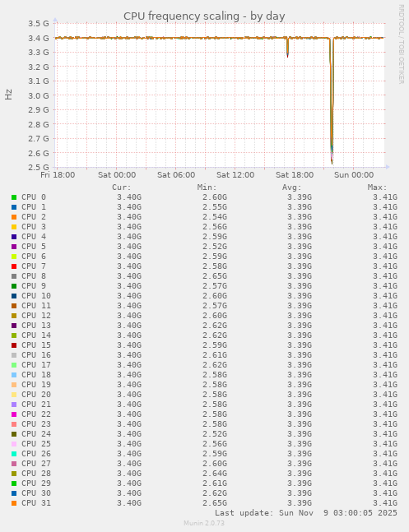
Task: Click the 'CPU 19' legend label
Action: tap(36, 385)
